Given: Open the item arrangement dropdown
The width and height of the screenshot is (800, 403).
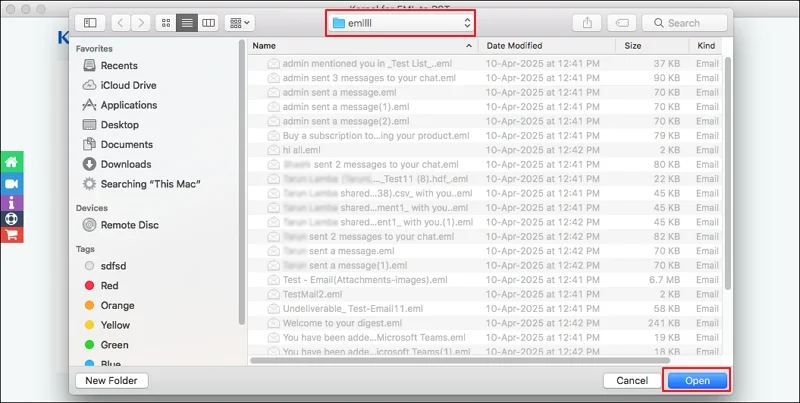Looking at the screenshot, I should tap(240, 22).
